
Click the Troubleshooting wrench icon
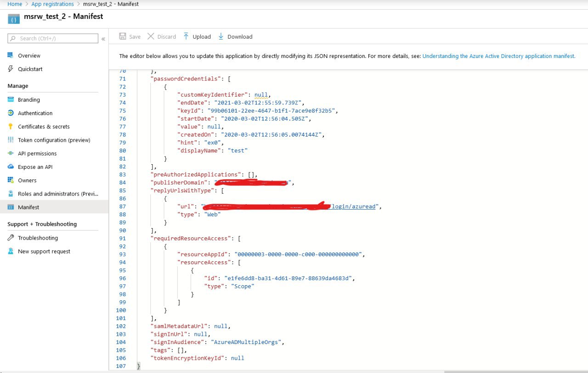pyautogui.click(x=10, y=238)
